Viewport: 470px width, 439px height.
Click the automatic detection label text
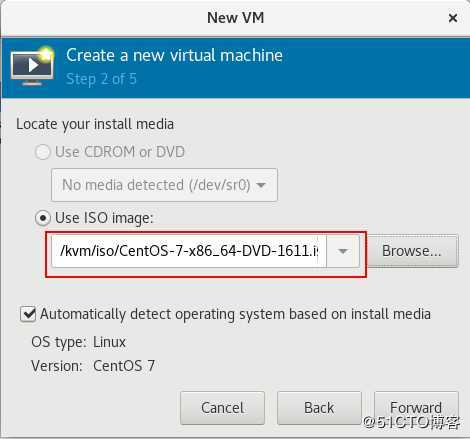click(x=235, y=314)
